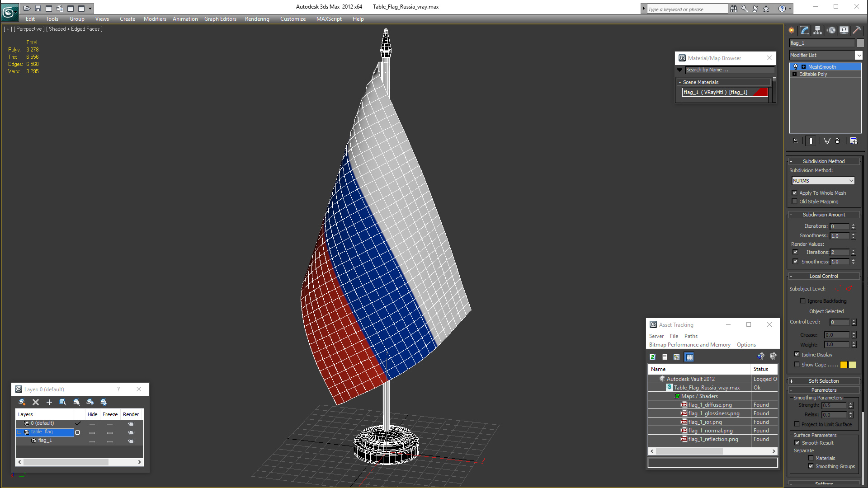Toggle render Smoothness checkbox
Image resolution: width=868 pixels, height=488 pixels.
pos(795,262)
